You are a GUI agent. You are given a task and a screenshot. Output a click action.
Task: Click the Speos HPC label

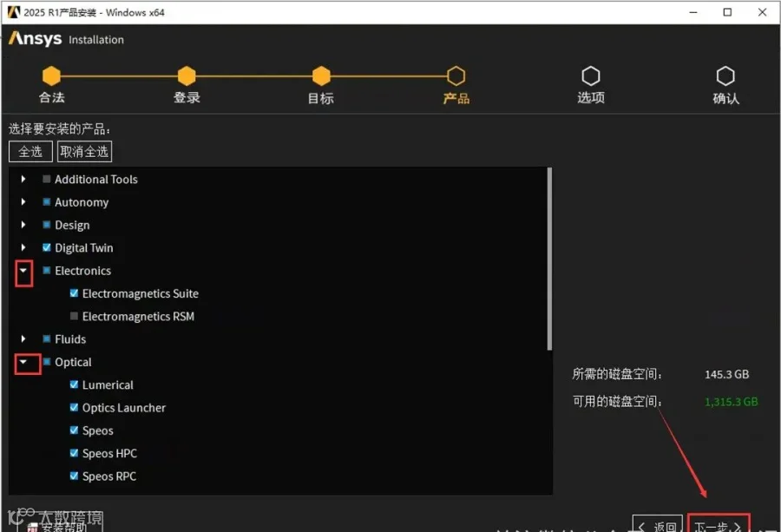pos(109,454)
